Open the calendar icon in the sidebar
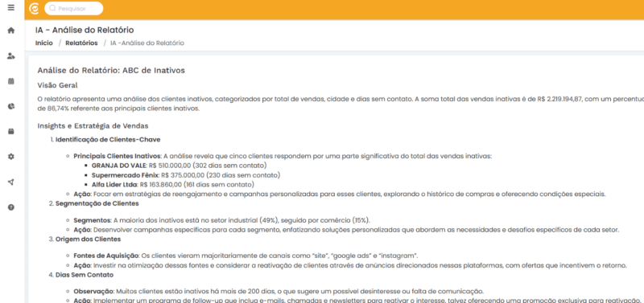Viewport: 644px width, 303px height. pyautogui.click(x=11, y=81)
